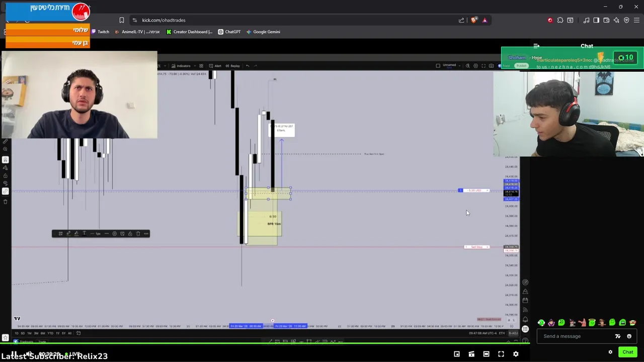
Task: Add alert on the selected drawing
Action: tap(122, 234)
